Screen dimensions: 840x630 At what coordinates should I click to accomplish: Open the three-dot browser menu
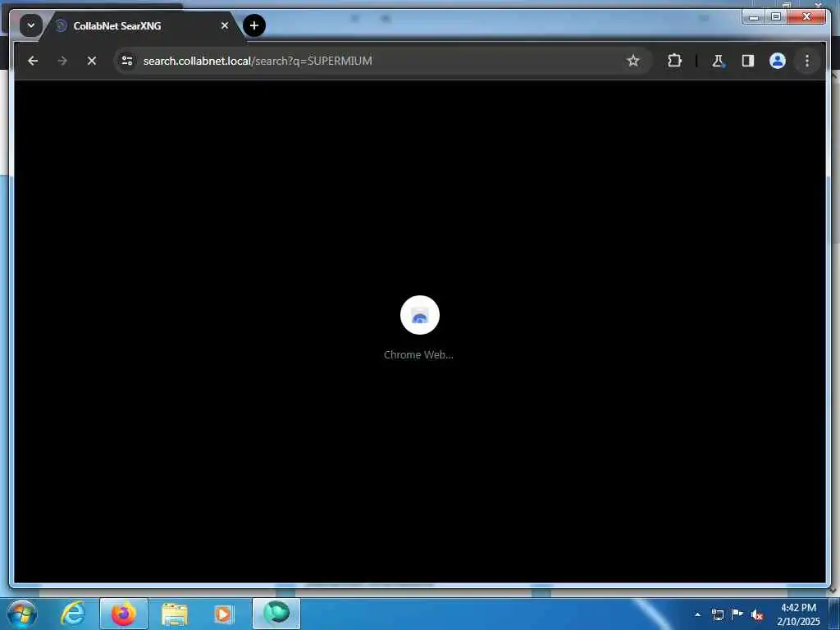807,61
